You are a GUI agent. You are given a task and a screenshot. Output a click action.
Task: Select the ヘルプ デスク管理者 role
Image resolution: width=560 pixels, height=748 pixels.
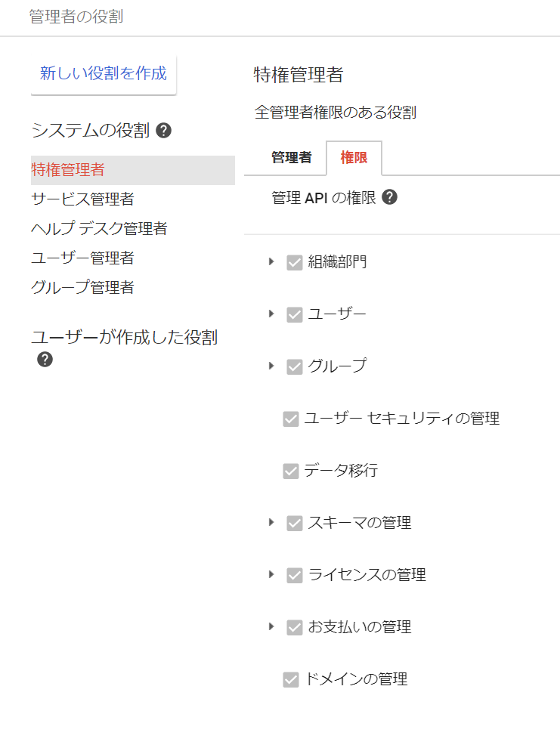coord(99,229)
